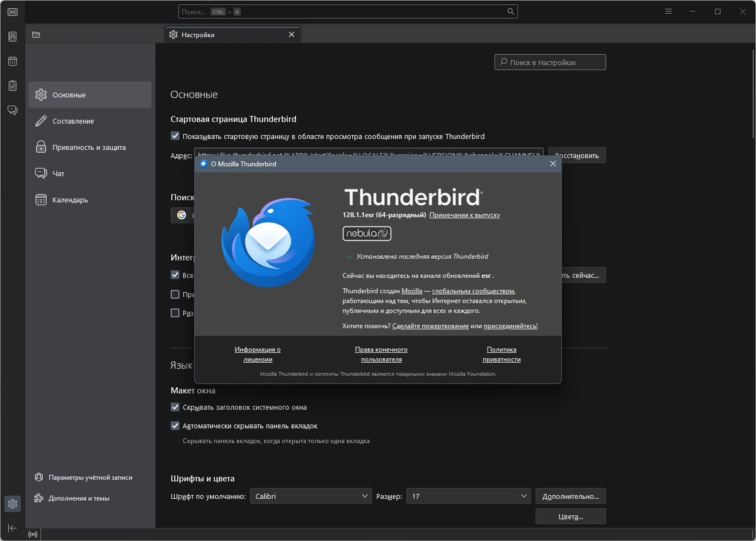Focus the global Поиск… search field

(x=348, y=12)
